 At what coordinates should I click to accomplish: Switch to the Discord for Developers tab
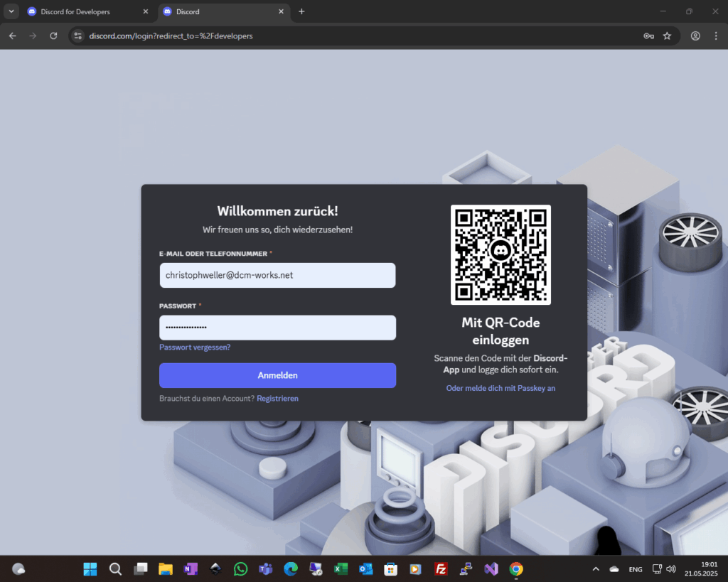coord(87,11)
